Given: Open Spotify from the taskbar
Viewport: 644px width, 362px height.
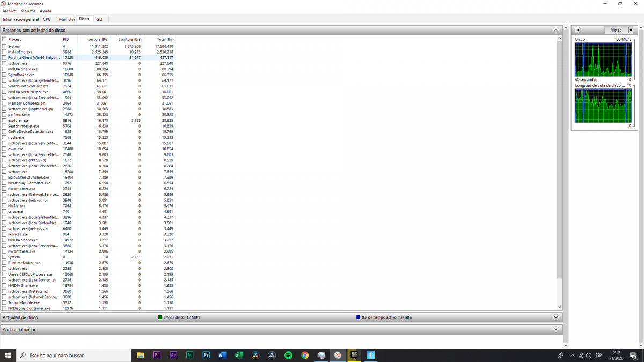Looking at the screenshot, I should (288, 355).
